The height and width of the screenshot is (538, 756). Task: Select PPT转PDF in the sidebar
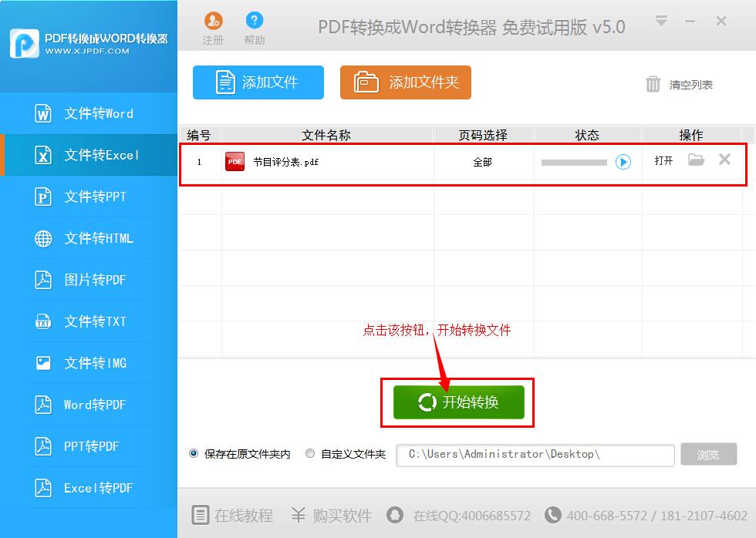[x=89, y=446]
